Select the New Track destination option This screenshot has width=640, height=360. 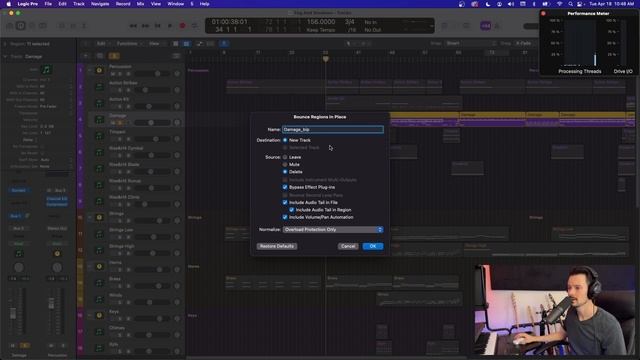pos(285,140)
